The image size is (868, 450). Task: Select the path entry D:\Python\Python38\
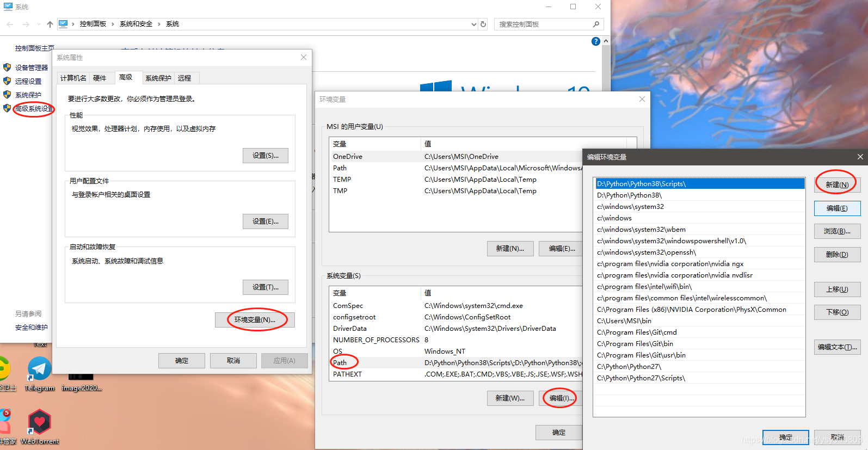700,195
